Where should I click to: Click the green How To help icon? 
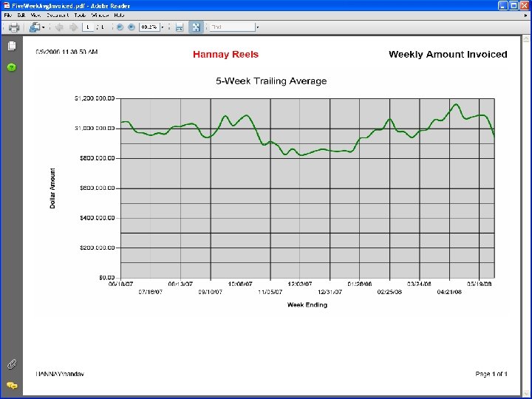(12, 67)
